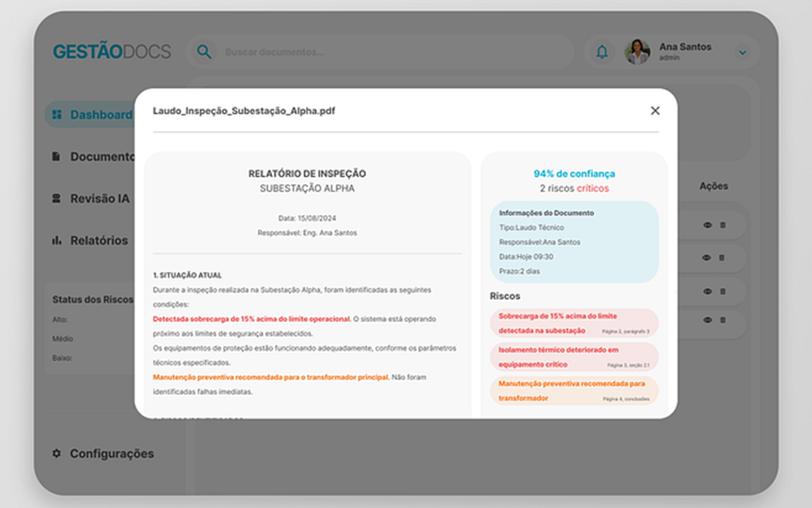Click the trash icon on the third document row
This screenshot has height=508, width=812.
[723, 291]
